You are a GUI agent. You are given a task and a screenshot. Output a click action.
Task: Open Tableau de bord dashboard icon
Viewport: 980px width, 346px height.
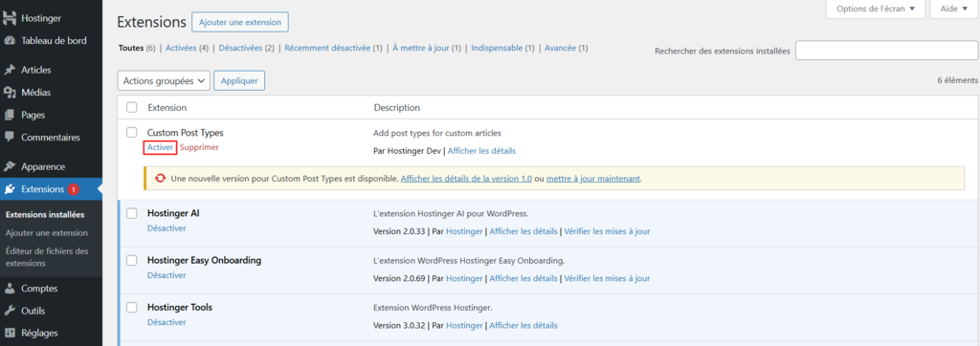pos(10,40)
